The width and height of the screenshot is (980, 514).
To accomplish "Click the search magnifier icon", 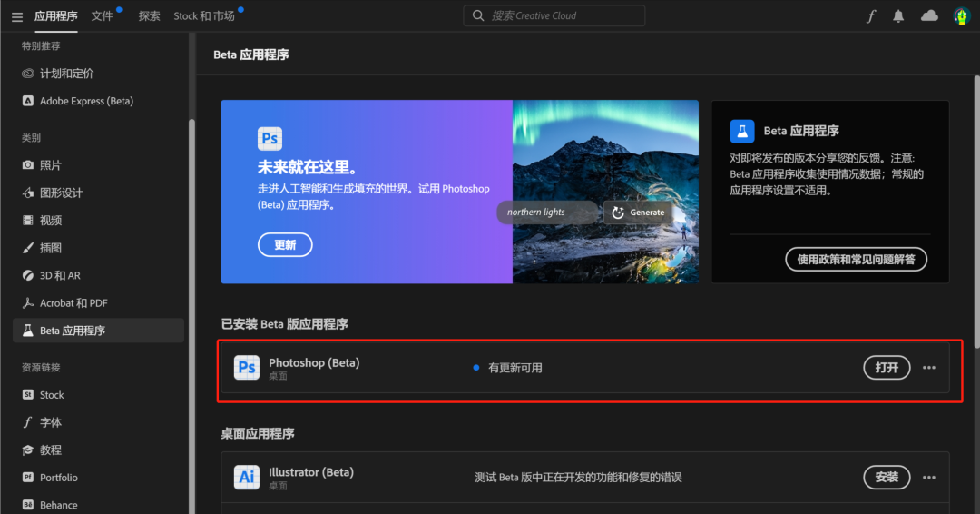I will click(x=478, y=15).
